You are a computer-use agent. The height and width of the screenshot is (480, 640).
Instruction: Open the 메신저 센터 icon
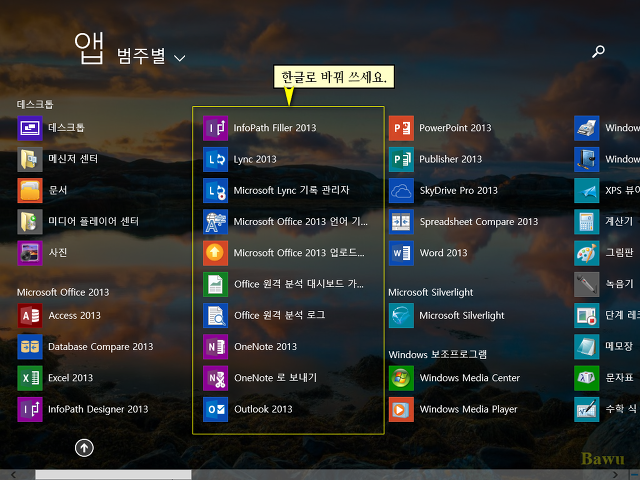click(30, 159)
